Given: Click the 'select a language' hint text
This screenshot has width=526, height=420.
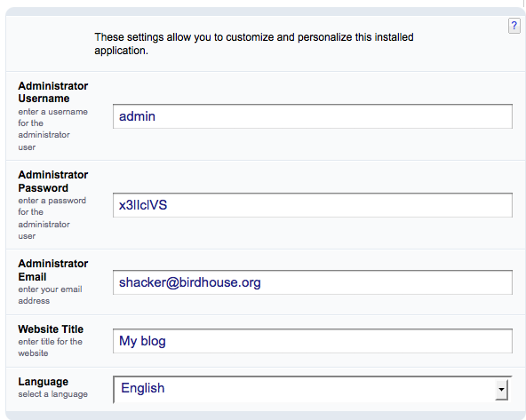Looking at the screenshot, I should tap(52, 394).
